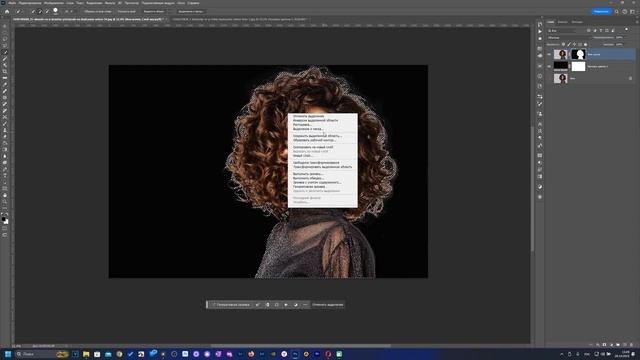Click the three-dots more options in contextual bar
This screenshot has width=640, height=360.
pyautogui.click(x=305, y=304)
